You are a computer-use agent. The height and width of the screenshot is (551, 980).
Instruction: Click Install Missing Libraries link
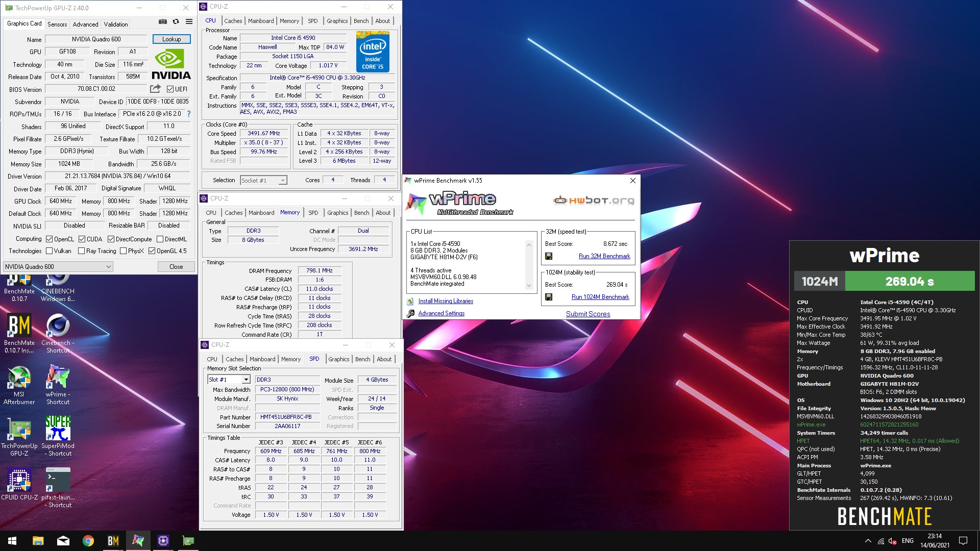446,301
